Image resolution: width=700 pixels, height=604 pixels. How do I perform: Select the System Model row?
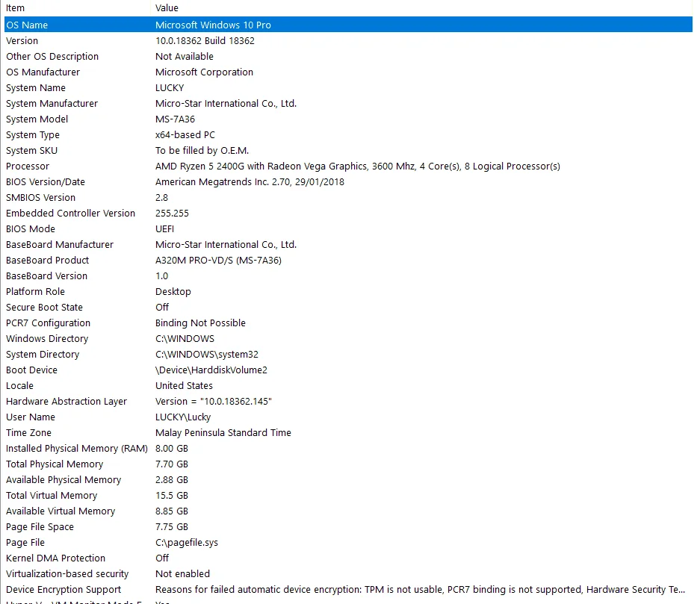click(348, 119)
